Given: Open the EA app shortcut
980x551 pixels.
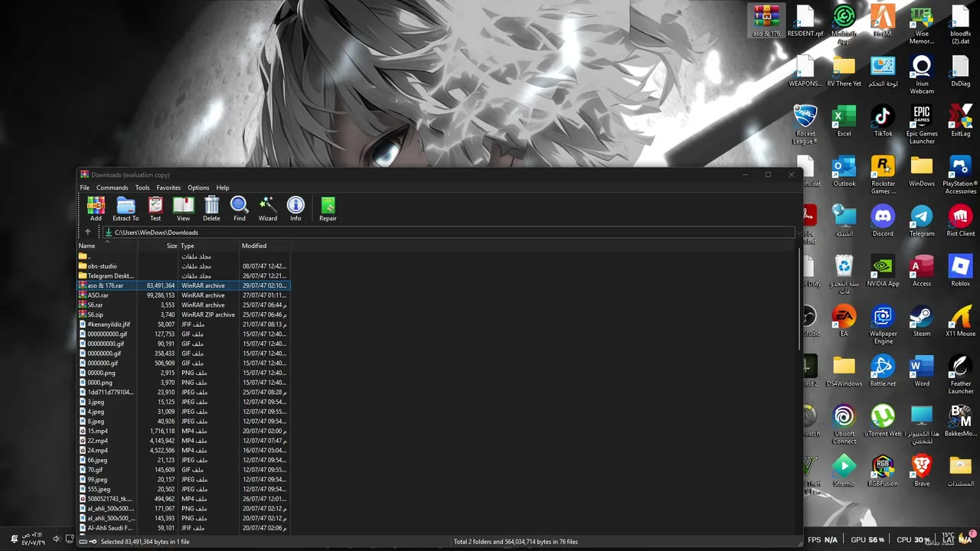Looking at the screenshot, I should coord(844,320).
